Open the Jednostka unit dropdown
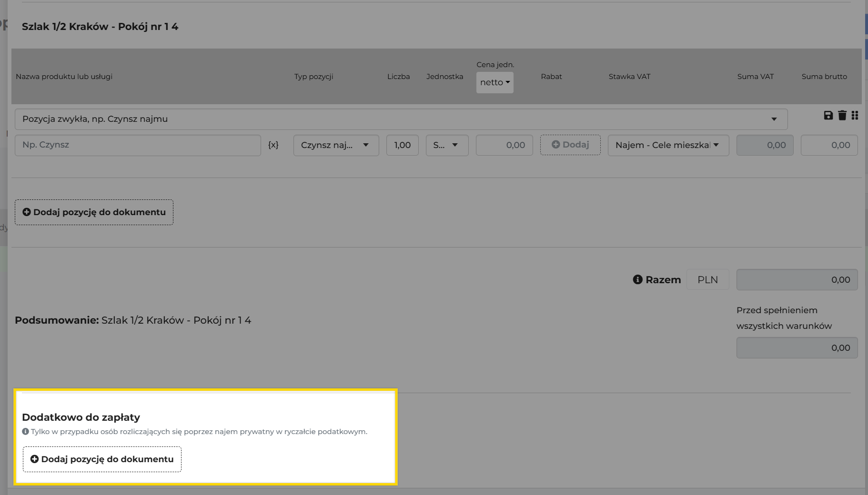 pos(447,145)
